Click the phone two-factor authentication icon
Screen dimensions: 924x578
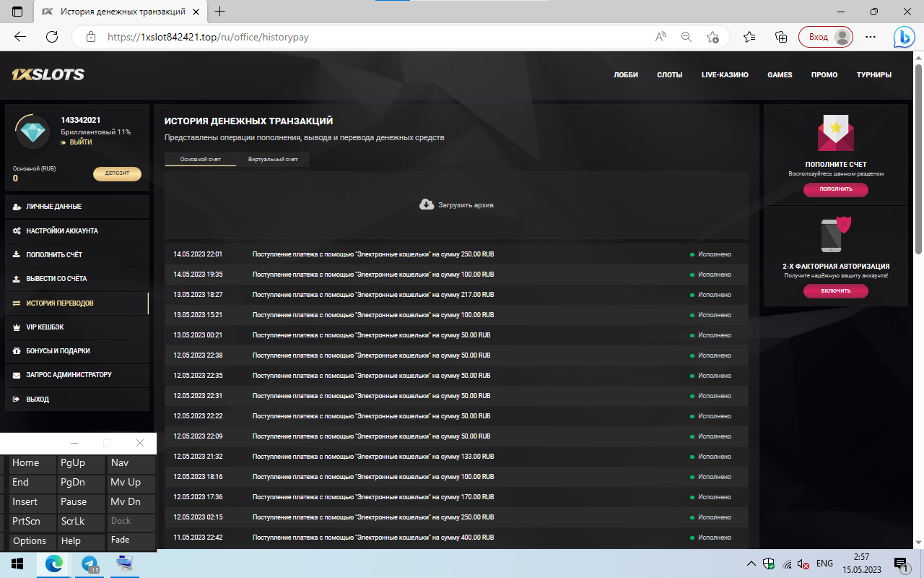(835, 234)
